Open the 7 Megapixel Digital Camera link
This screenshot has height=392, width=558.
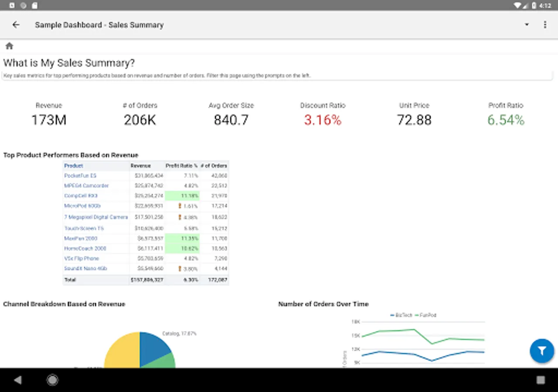(96, 217)
